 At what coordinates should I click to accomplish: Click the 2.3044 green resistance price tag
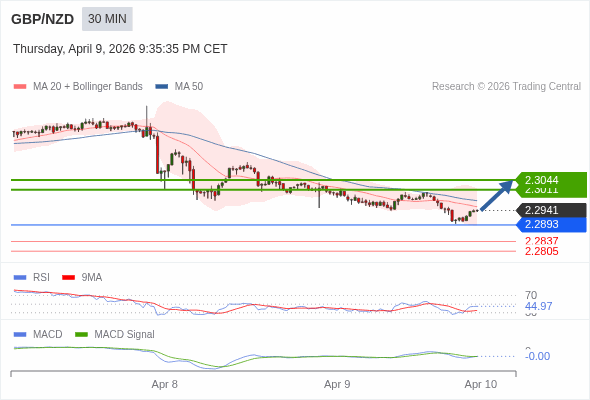(x=551, y=180)
